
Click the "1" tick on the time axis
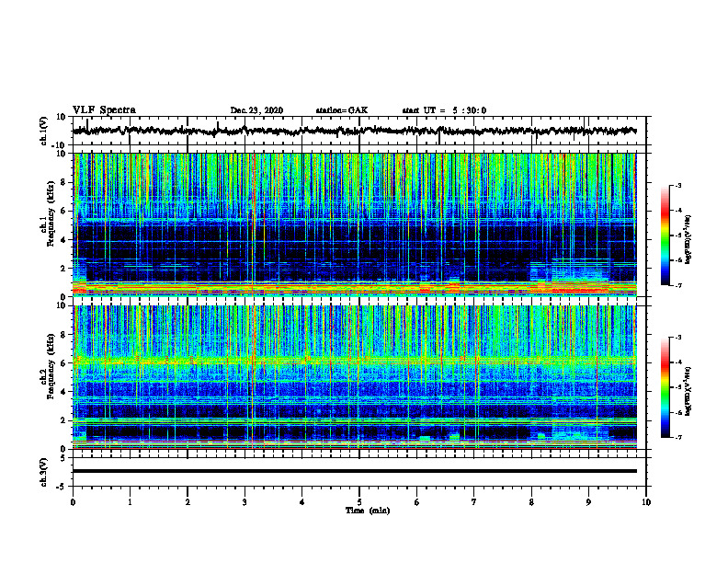(130, 502)
